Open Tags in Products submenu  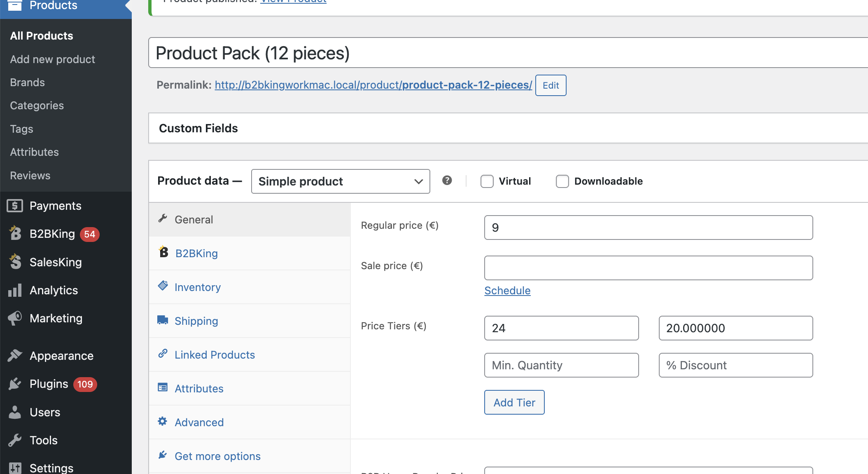tap(21, 129)
